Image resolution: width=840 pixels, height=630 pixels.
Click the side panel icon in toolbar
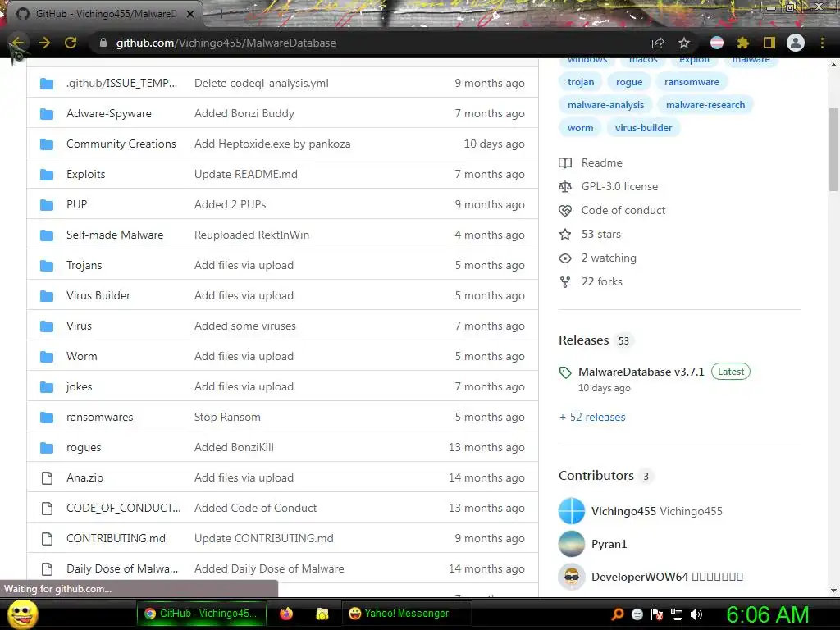click(769, 43)
